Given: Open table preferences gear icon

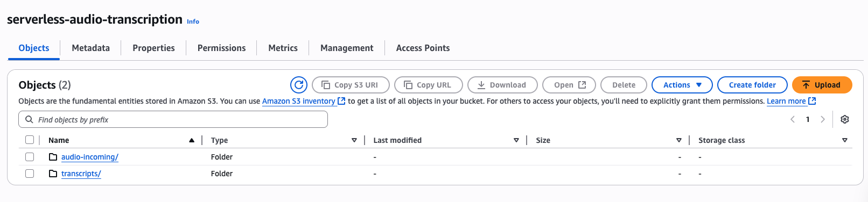Looking at the screenshot, I should coord(845,119).
